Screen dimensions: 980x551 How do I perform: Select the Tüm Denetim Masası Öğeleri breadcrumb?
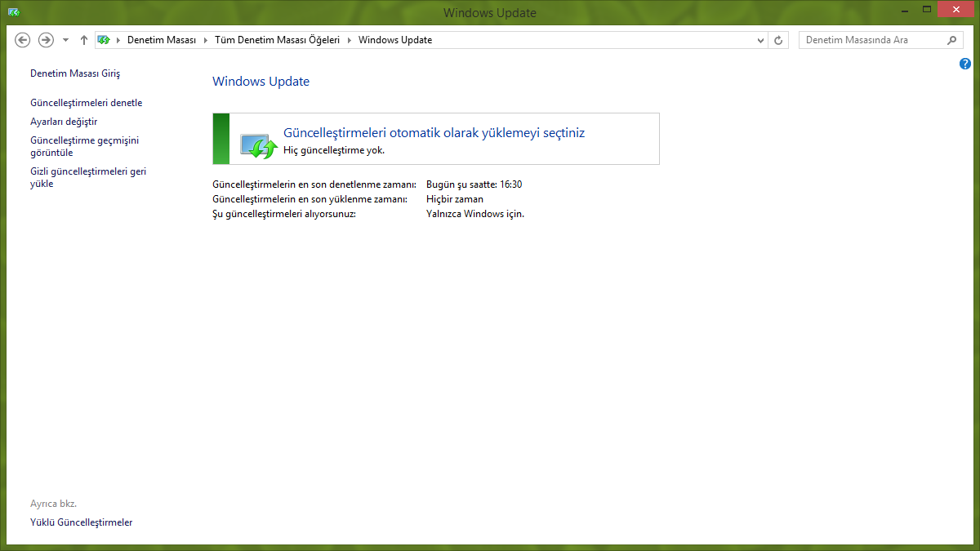277,40
